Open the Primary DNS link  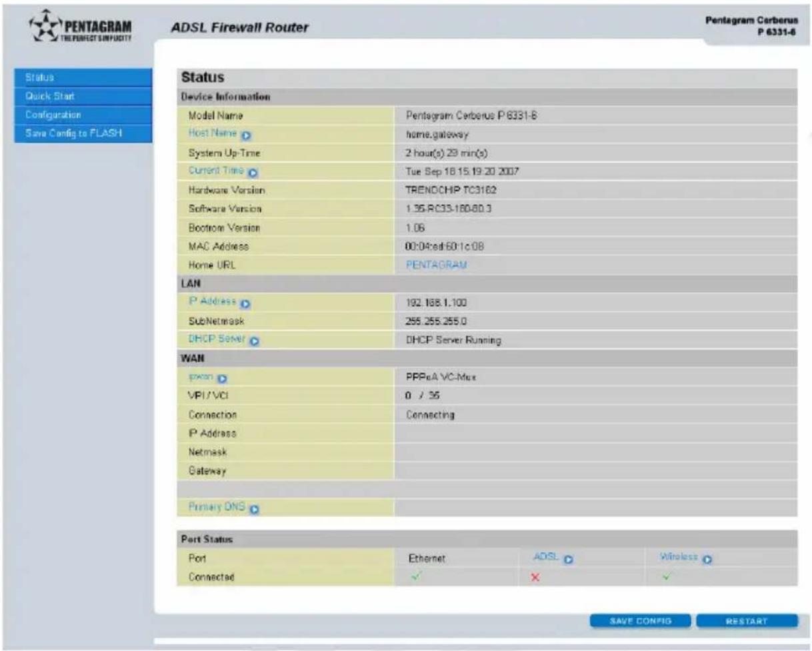pos(218,507)
